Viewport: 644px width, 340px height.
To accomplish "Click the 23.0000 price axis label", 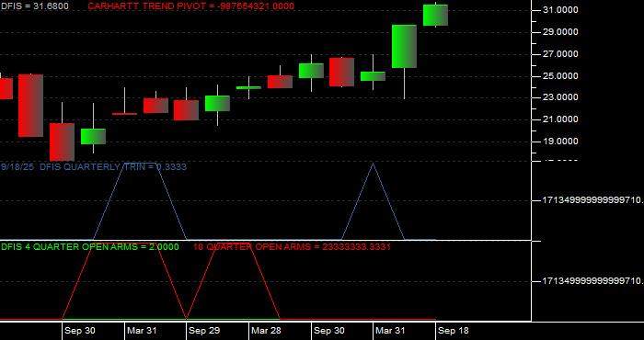I will 560,97.
